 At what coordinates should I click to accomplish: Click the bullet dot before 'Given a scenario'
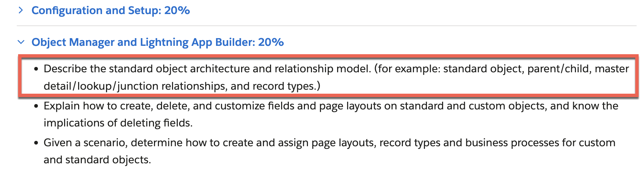pyautogui.click(x=36, y=143)
